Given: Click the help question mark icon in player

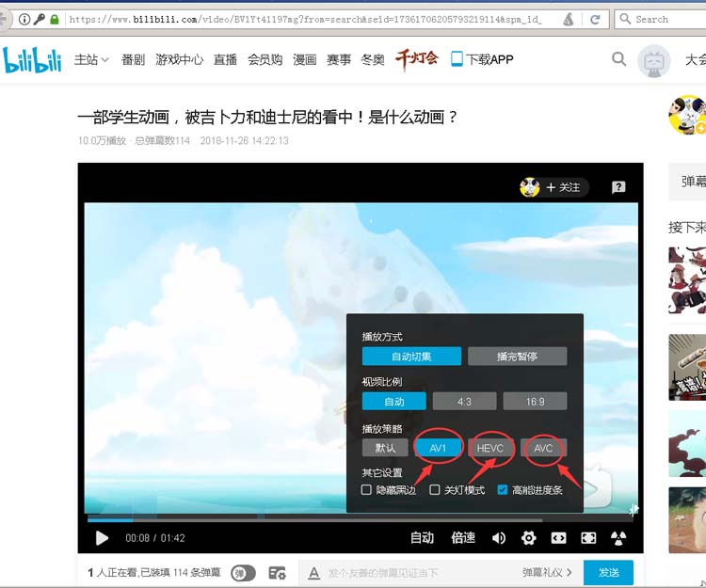Looking at the screenshot, I should click(618, 187).
